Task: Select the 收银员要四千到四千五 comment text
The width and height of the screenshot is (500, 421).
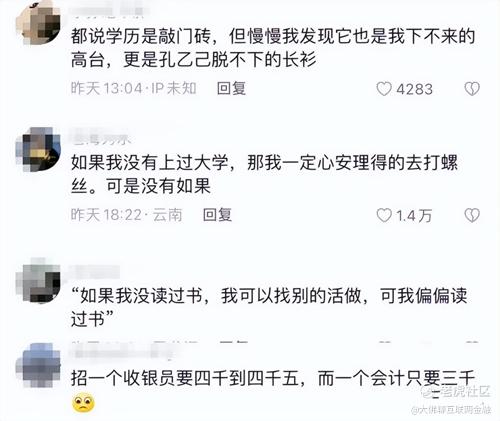Action: (x=273, y=379)
